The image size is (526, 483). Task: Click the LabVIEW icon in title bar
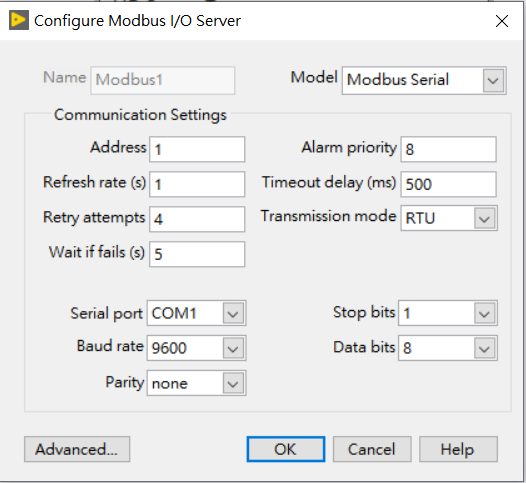[19, 20]
